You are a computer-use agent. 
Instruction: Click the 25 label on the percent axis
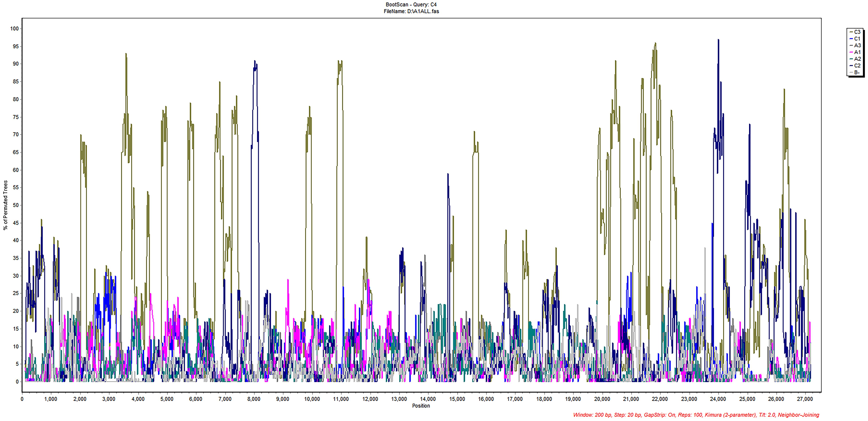coord(16,293)
